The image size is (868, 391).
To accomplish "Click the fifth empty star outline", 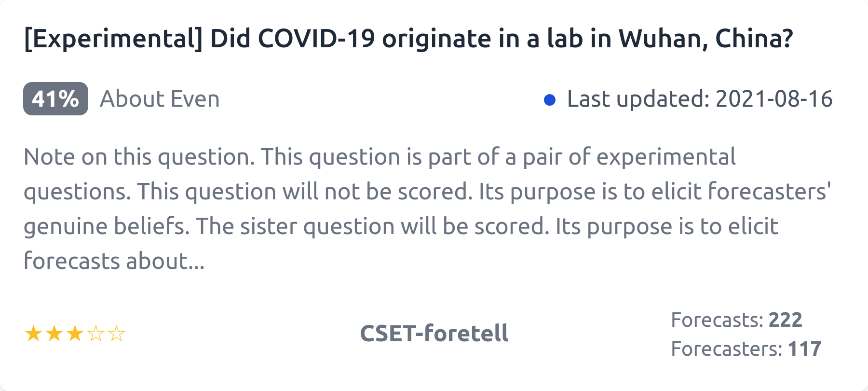I will pyautogui.click(x=117, y=334).
